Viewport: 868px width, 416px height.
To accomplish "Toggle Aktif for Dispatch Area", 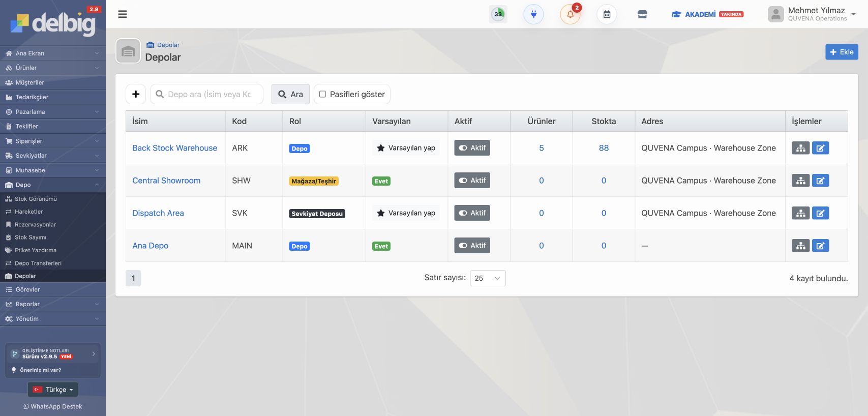I will click(x=472, y=213).
